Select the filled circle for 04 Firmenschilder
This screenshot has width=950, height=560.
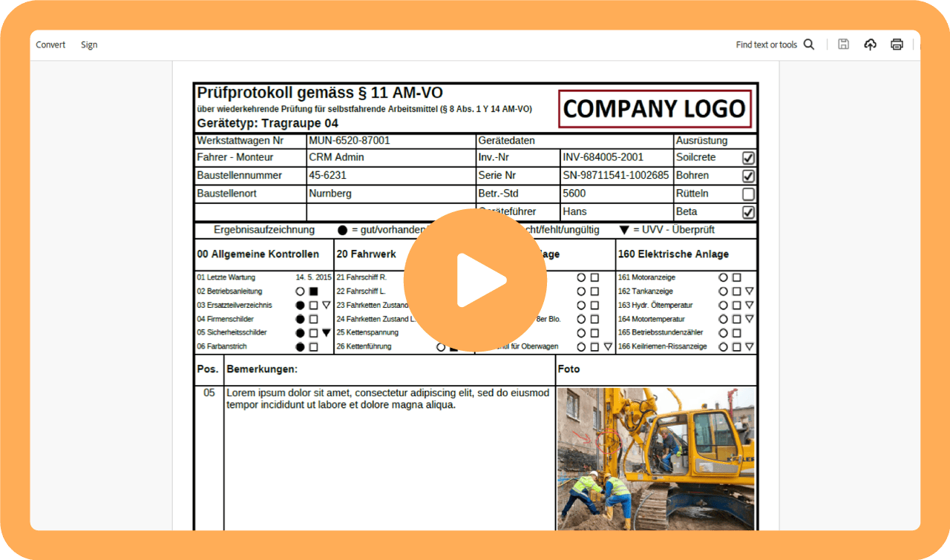click(300, 319)
